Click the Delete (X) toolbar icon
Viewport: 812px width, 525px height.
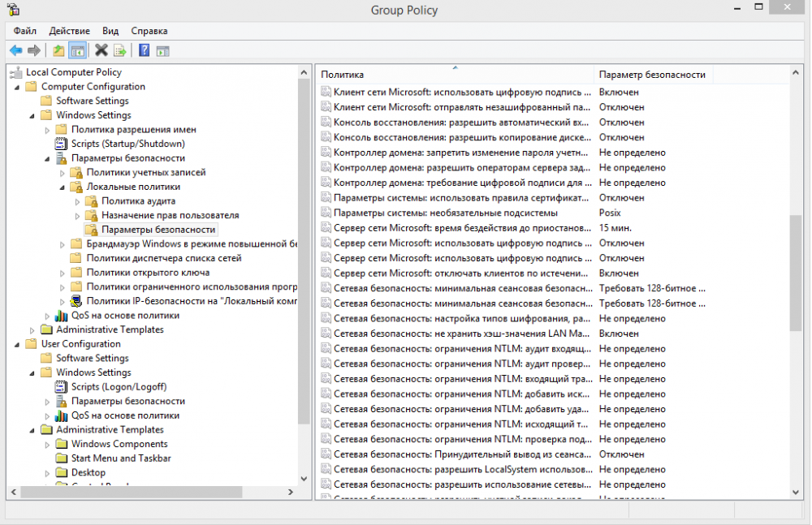(x=101, y=50)
